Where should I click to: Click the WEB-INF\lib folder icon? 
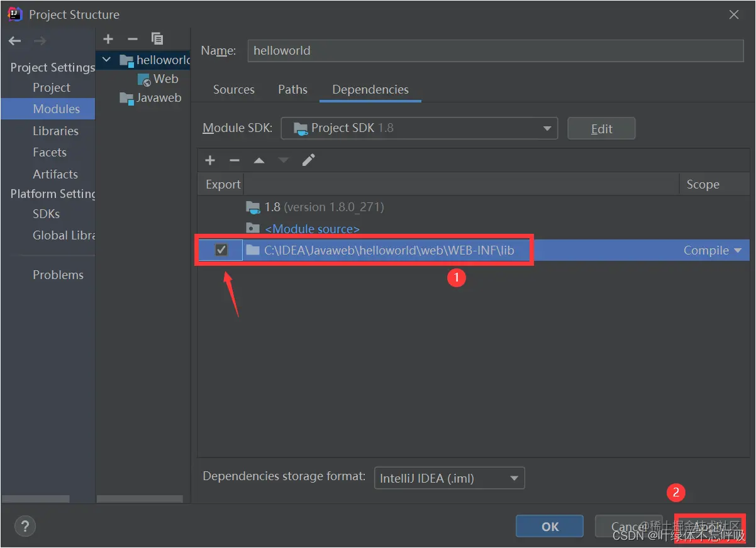253,250
